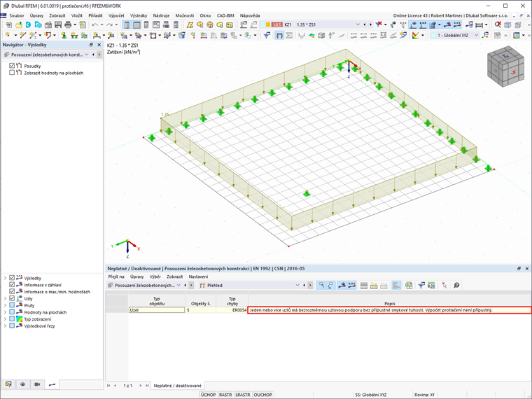Viewport: 532px width, 399px height.
Task: Toggle Informace o max./min. hodnotách checkbox
Action: pos(12,291)
